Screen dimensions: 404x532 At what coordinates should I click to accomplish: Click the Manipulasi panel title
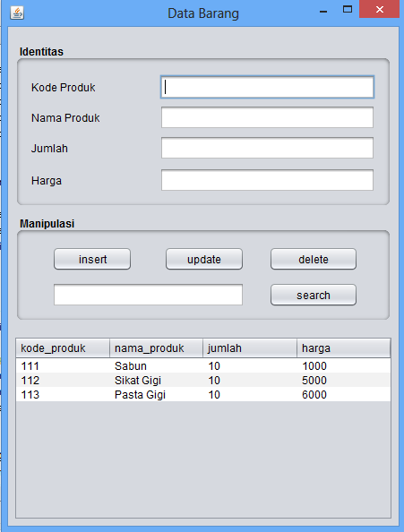47,224
